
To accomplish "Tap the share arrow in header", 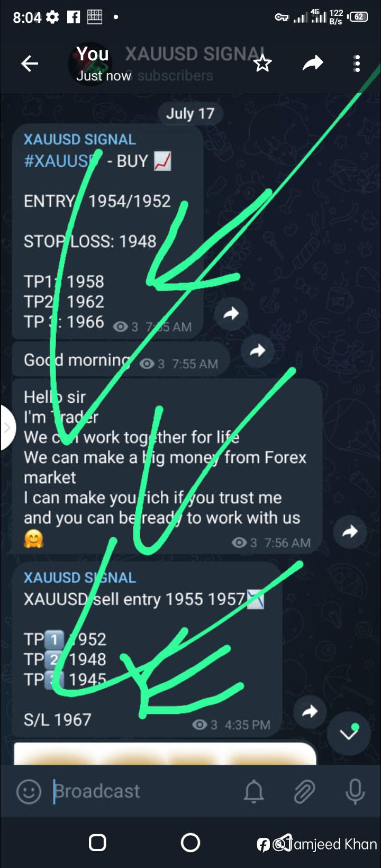I will 313,64.
